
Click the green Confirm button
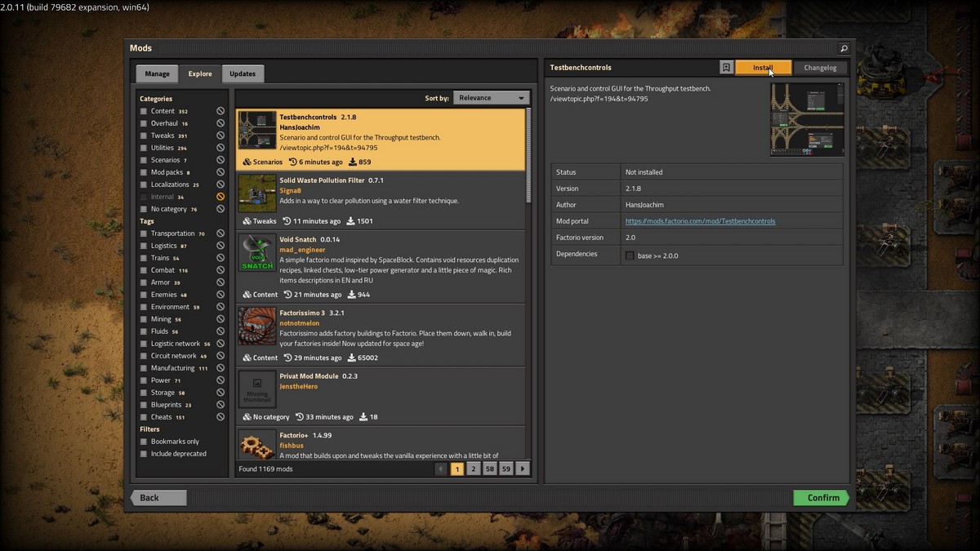pos(821,497)
